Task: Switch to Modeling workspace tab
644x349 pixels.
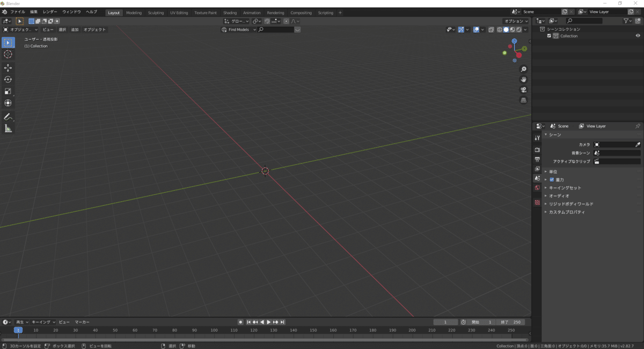Action: pyautogui.click(x=134, y=12)
